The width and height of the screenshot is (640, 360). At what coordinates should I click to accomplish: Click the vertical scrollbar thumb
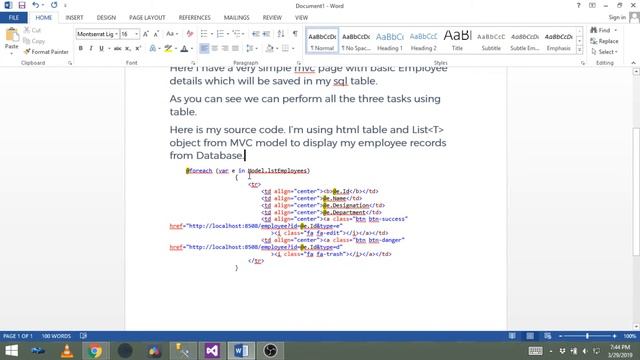click(636, 192)
